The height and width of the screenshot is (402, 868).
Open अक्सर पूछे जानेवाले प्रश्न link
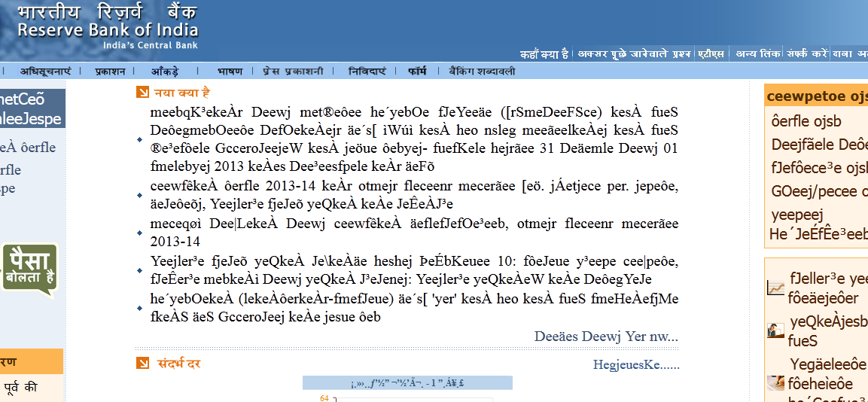click(635, 54)
